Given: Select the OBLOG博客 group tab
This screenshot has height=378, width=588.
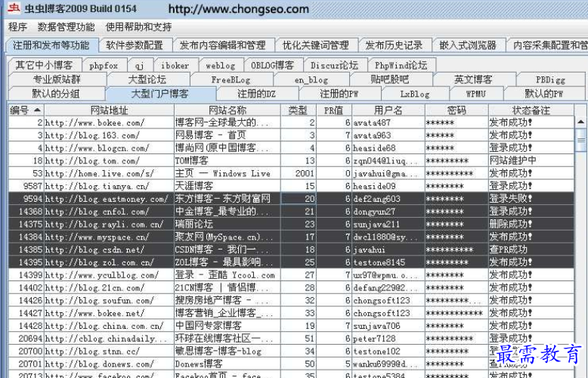Looking at the screenshot, I should click(x=273, y=65).
